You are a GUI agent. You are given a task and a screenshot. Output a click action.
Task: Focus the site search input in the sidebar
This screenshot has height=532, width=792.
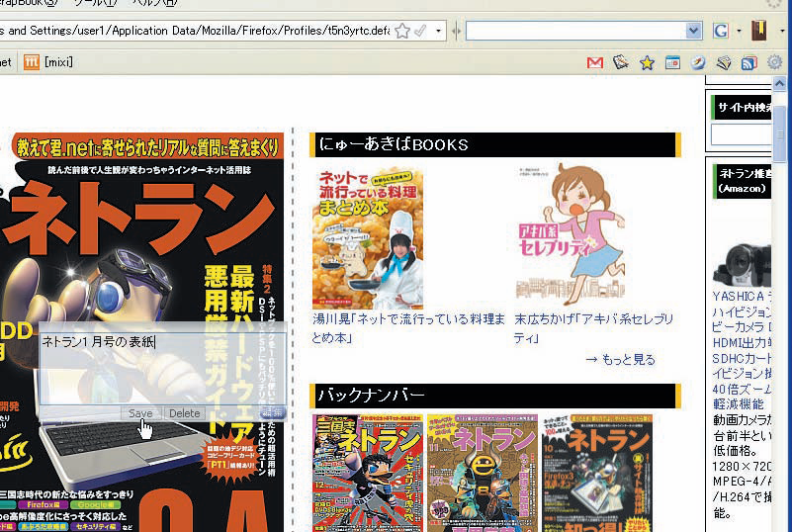(741, 134)
